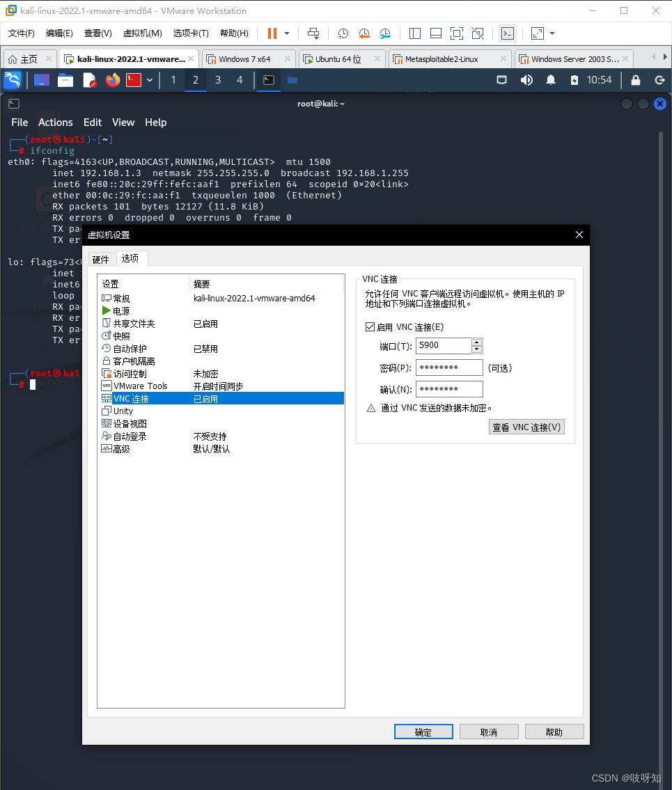Click the take snapshot clock icon
Viewport: 672px width, 790px height.
pyautogui.click(x=343, y=33)
